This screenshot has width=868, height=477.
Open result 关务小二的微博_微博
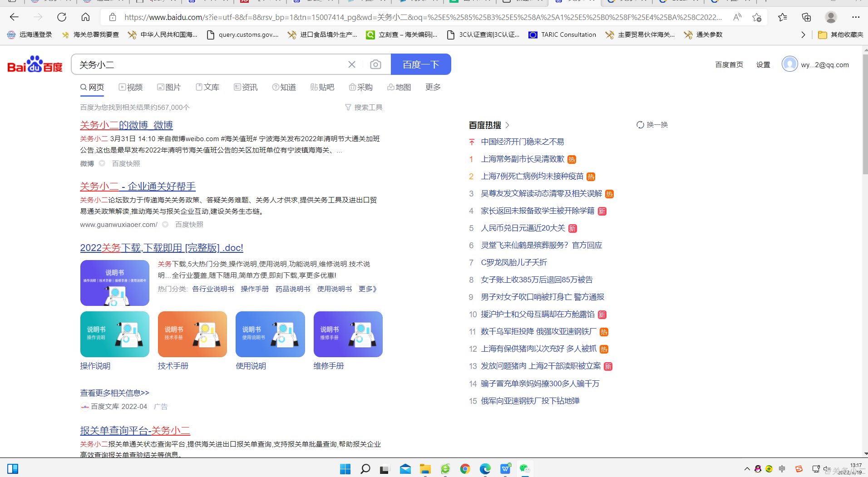point(126,125)
